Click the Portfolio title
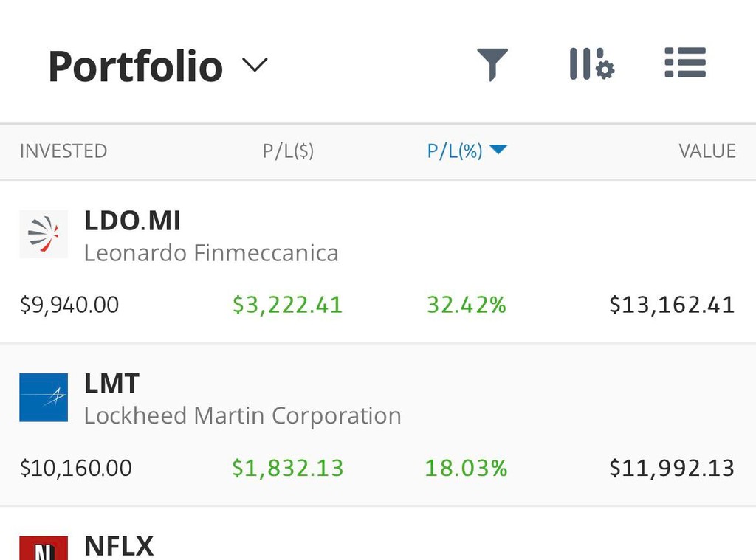Viewport: 756px width, 560px height. point(135,66)
